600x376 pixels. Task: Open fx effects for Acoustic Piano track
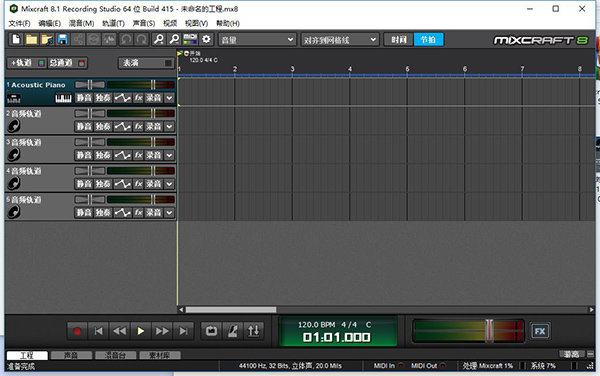[138, 98]
